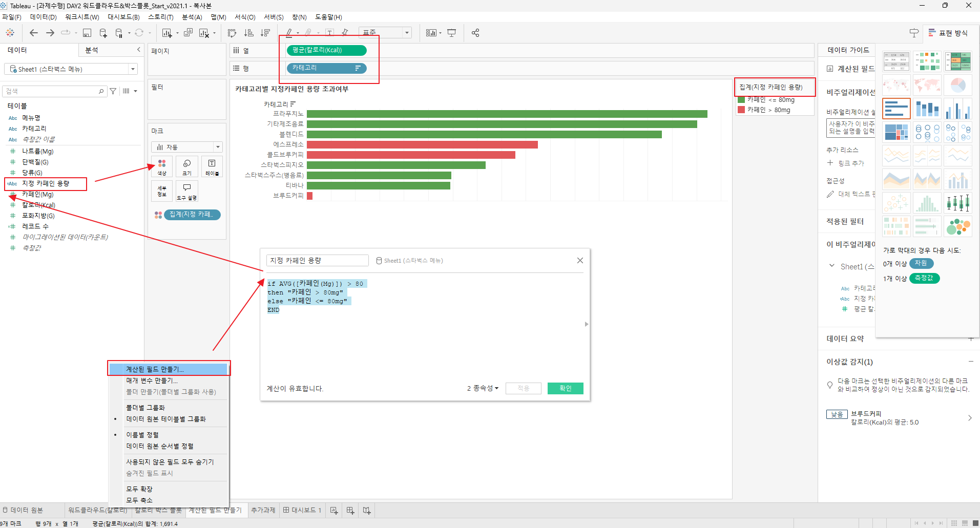
Task: Click the Color mark card button
Action: [x=162, y=167]
